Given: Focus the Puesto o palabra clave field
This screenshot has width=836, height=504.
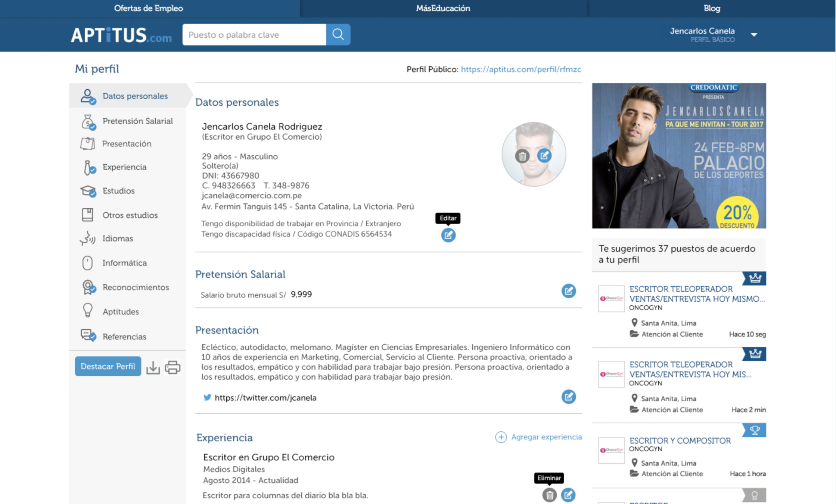Looking at the screenshot, I should point(254,35).
